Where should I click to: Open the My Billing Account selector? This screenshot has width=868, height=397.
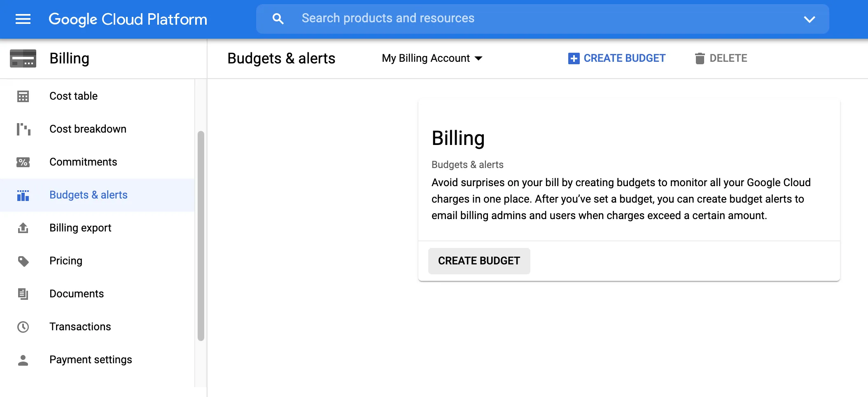click(432, 58)
